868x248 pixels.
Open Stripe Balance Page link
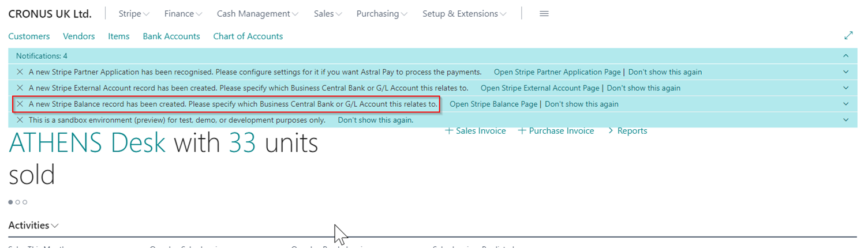pyautogui.click(x=493, y=104)
